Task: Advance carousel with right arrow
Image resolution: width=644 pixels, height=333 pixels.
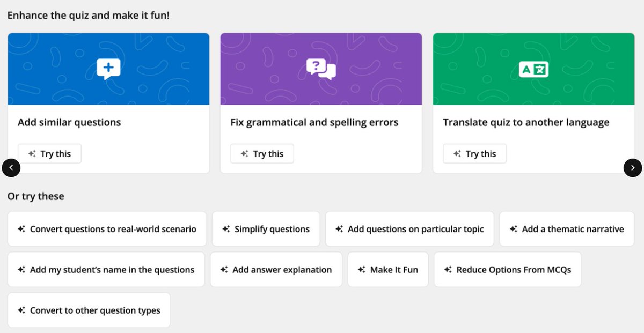Action: point(633,168)
